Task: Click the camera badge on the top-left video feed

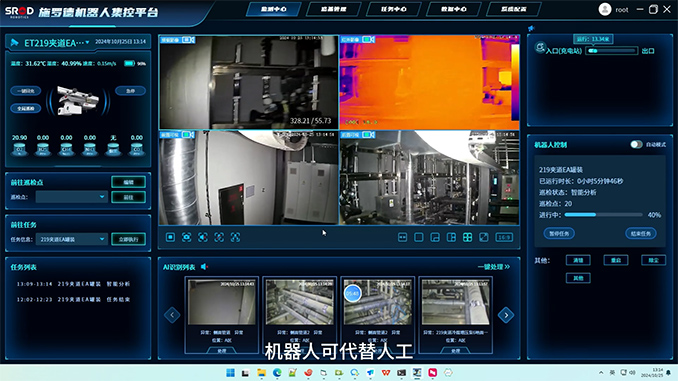Action: click(189, 40)
